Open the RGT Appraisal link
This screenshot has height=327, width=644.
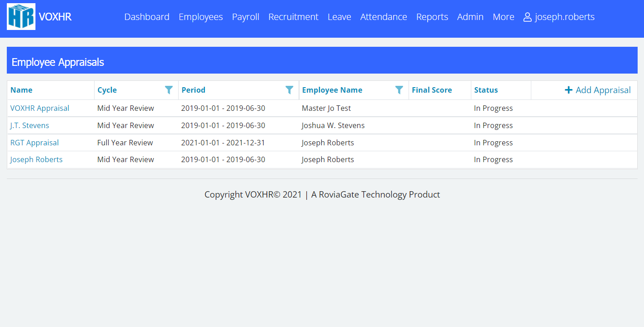(35, 143)
